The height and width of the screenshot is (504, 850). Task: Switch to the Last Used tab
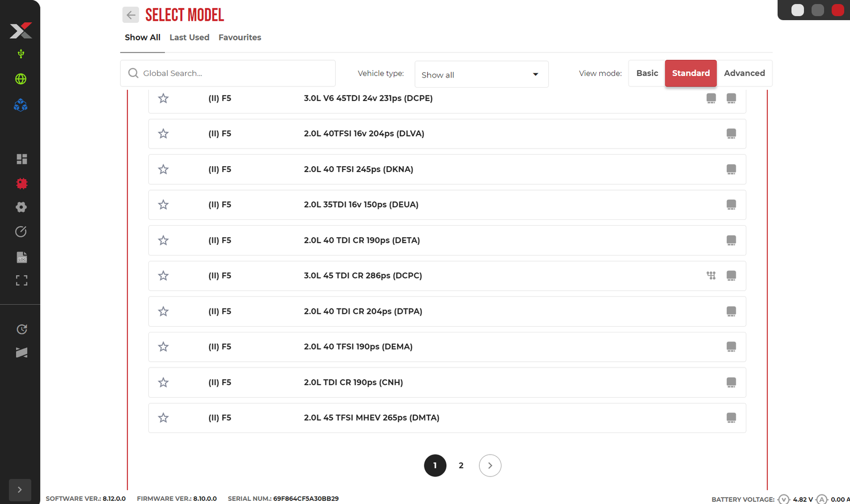189,38
